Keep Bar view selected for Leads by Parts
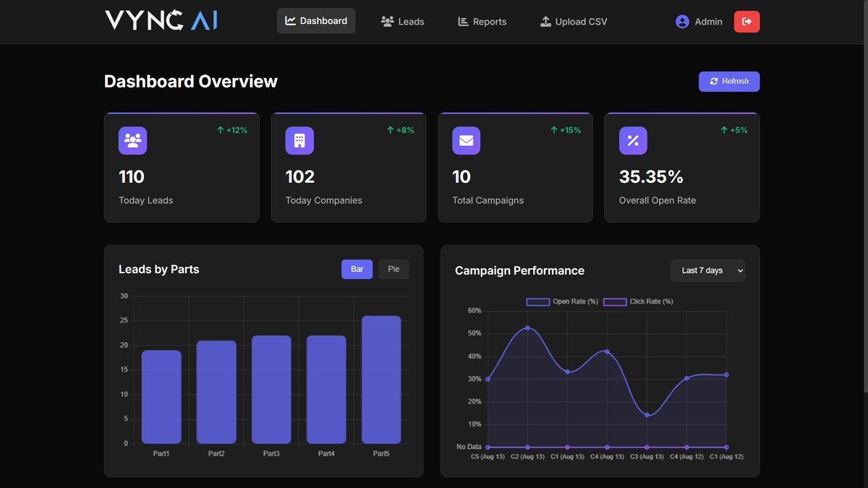The width and height of the screenshot is (868, 488). [357, 268]
